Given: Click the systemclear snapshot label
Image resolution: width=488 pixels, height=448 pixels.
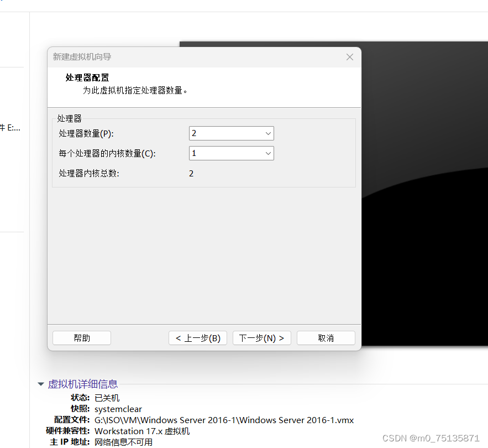Looking at the screenshot, I should 118,409.
